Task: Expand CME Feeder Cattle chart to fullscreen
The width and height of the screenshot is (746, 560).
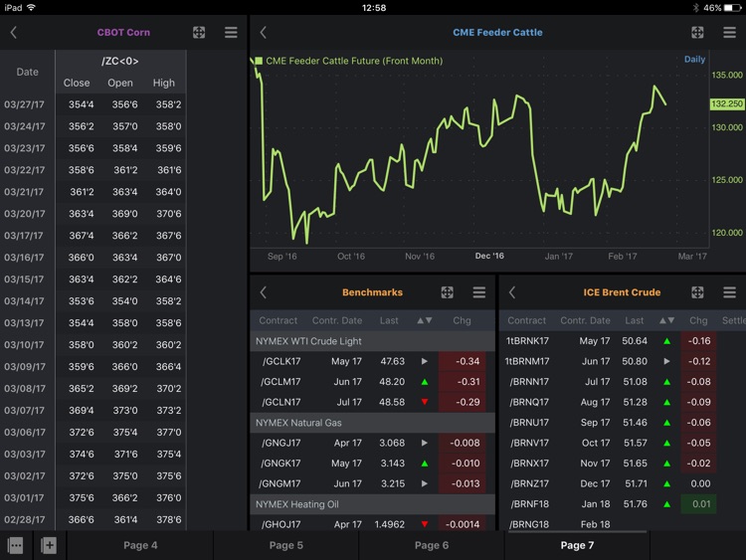Action: coord(697,33)
